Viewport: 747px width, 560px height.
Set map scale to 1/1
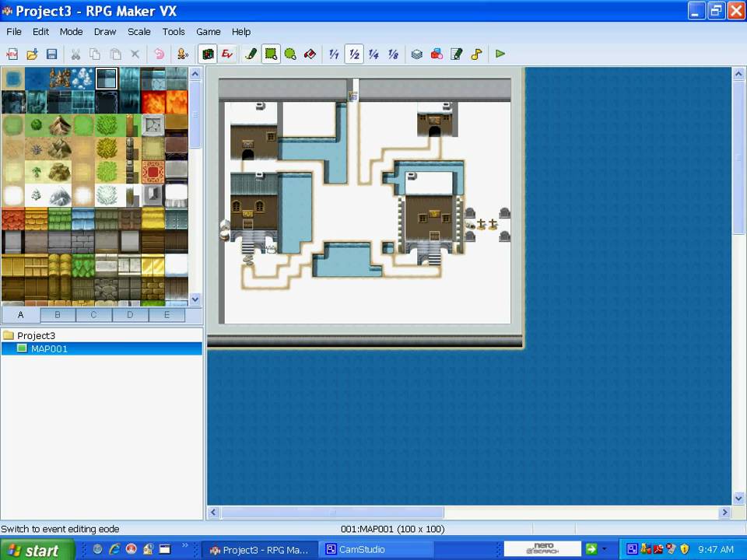tap(334, 54)
